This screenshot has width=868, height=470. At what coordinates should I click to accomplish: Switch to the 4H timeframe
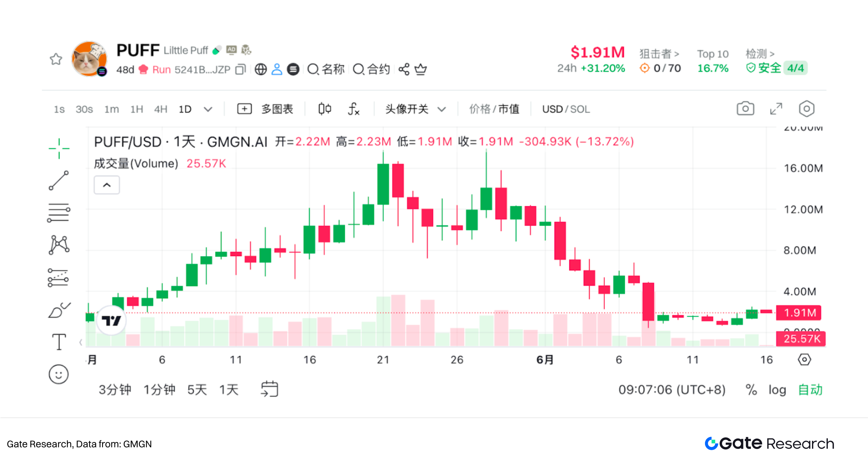161,109
